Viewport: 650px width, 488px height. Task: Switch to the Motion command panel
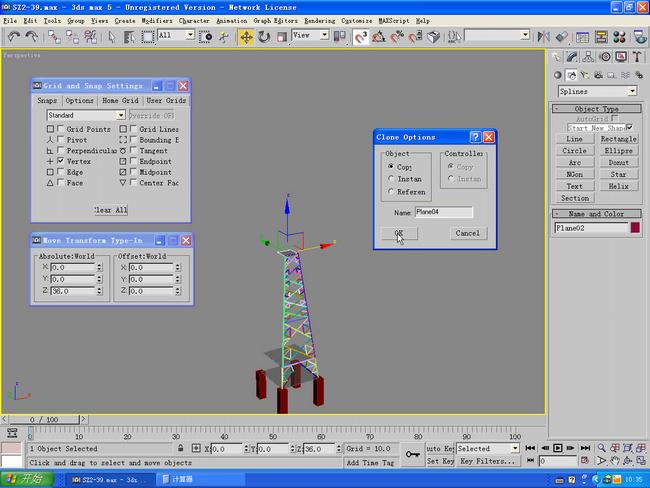pos(605,57)
